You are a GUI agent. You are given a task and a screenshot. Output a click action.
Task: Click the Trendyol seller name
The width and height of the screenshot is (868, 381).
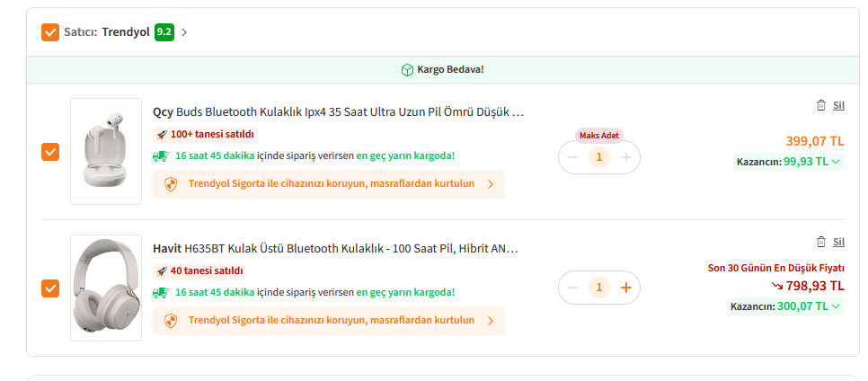point(126,32)
